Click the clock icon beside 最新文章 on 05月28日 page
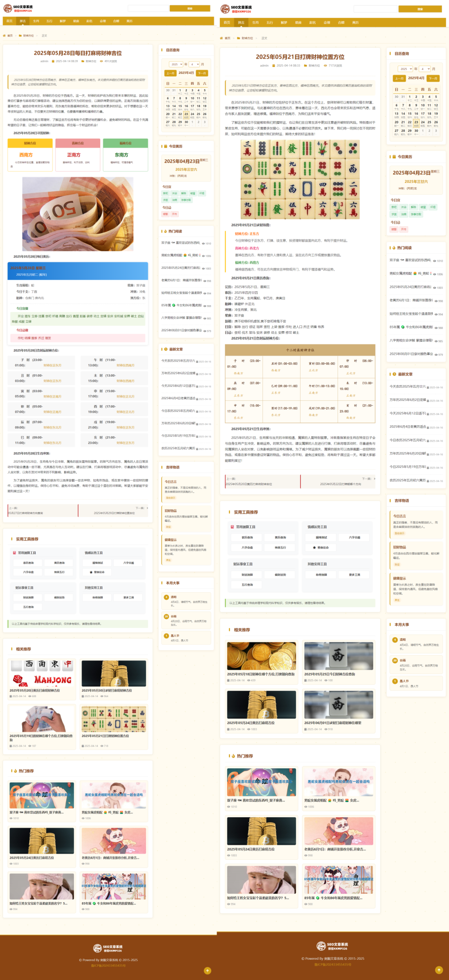The width and height of the screenshot is (449, 980). pyautogui.click(x=166, y=349)
